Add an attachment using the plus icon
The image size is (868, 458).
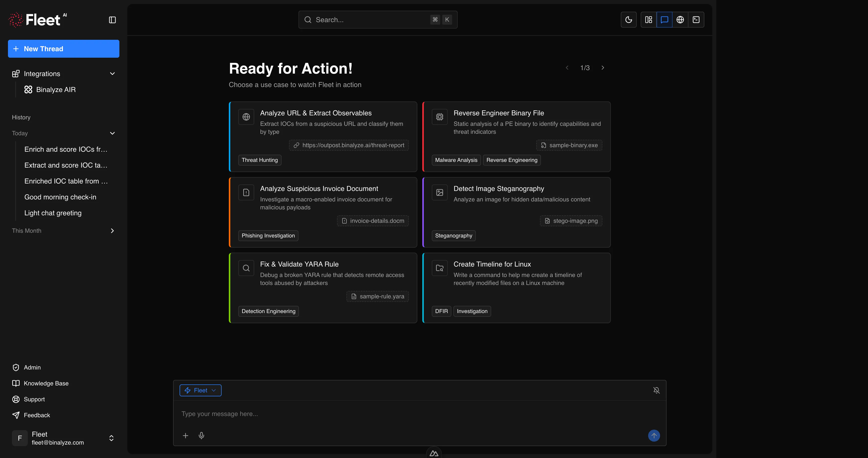pos(185,435)
